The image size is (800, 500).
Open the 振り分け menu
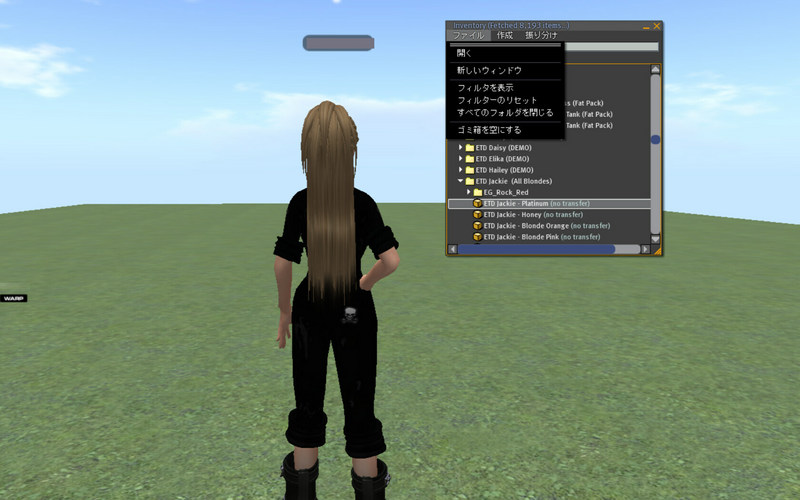(x=541, y=35)
